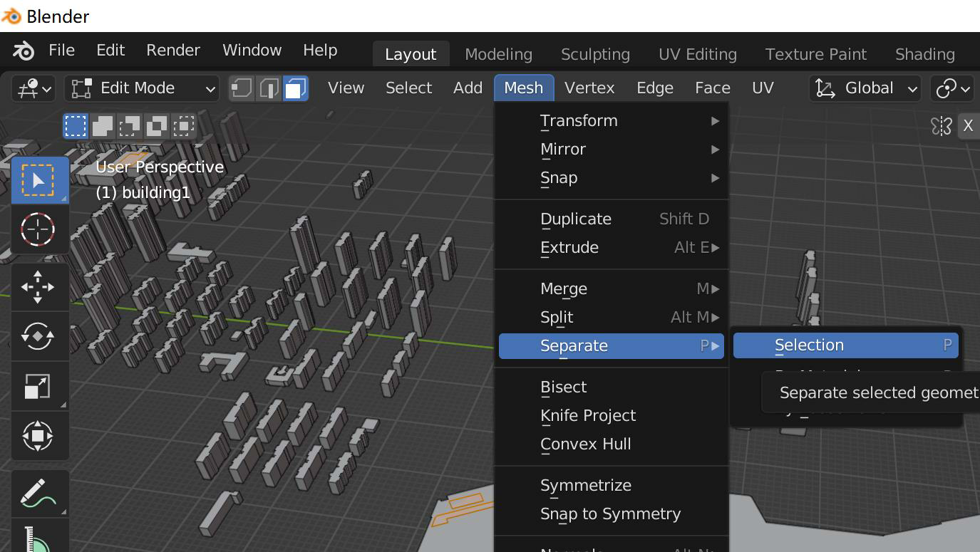Set selection mode to Extend
The width and height of the screenshot is (980, 552).
coord(103,126)
